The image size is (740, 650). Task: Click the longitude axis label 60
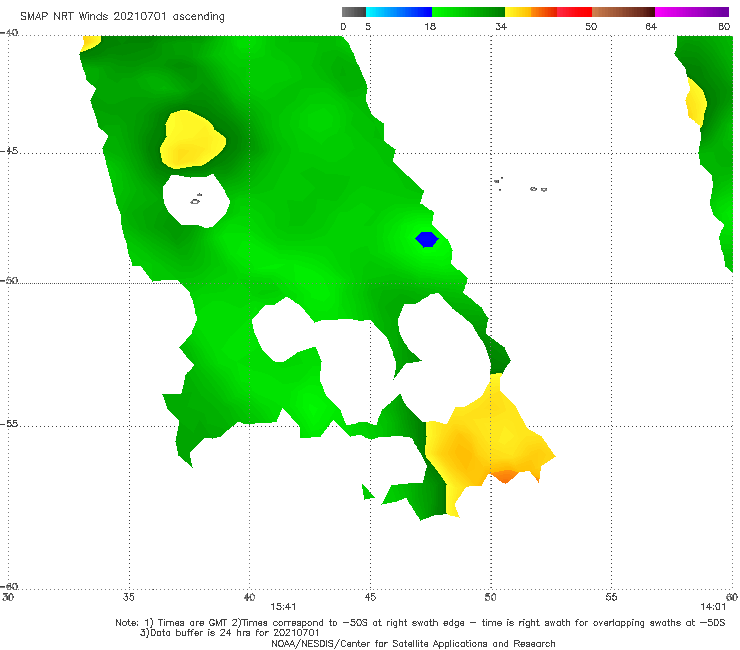(x=732, y=597)
